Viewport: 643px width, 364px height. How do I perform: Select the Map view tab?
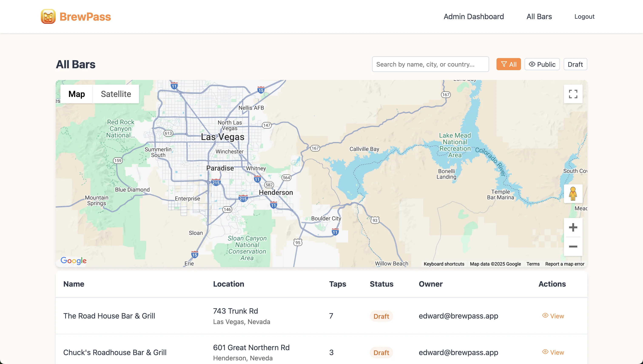pyautogui.click(x=77, y=94)
